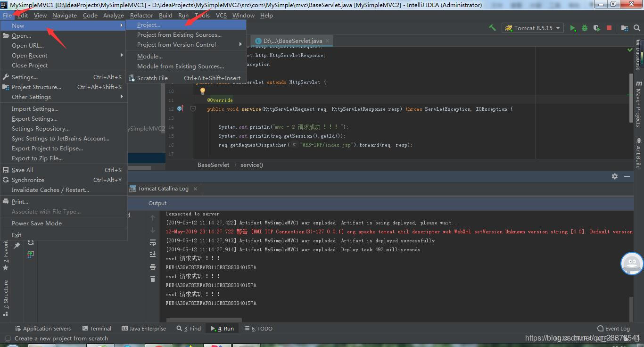644x347 pixels.
Task: Open the Event Log panel
Action: click(x=613, y=329)
